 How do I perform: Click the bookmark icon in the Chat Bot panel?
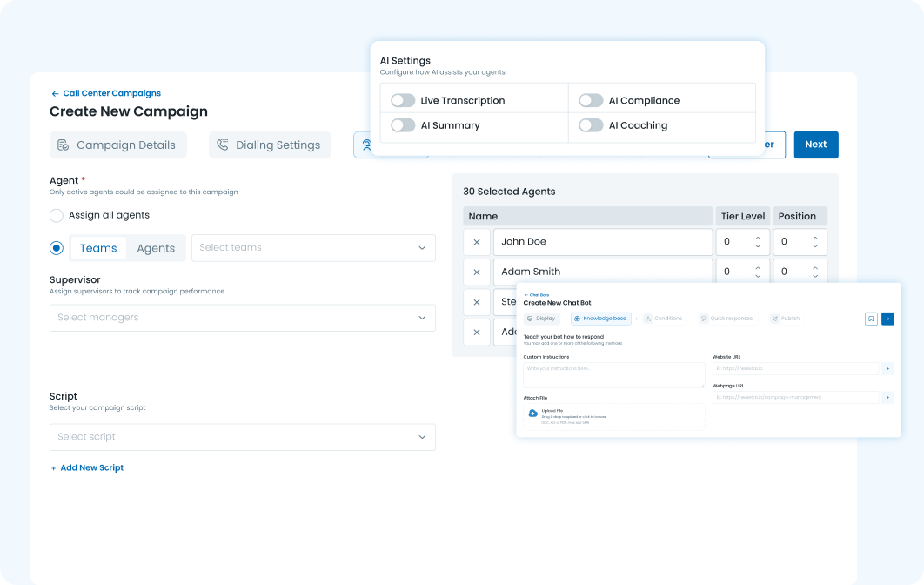point(871,319)
